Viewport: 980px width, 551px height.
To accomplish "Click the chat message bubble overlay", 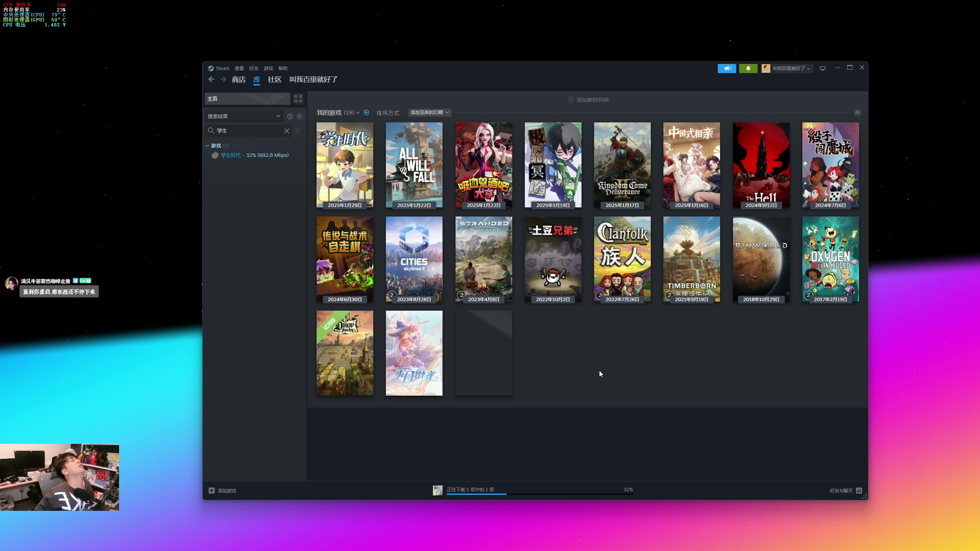I will coord(59,292).
